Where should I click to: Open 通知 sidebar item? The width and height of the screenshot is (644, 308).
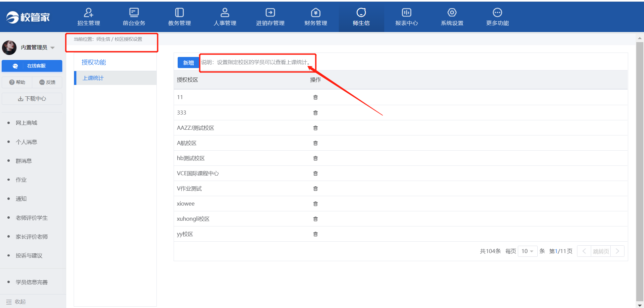(21, 198)
